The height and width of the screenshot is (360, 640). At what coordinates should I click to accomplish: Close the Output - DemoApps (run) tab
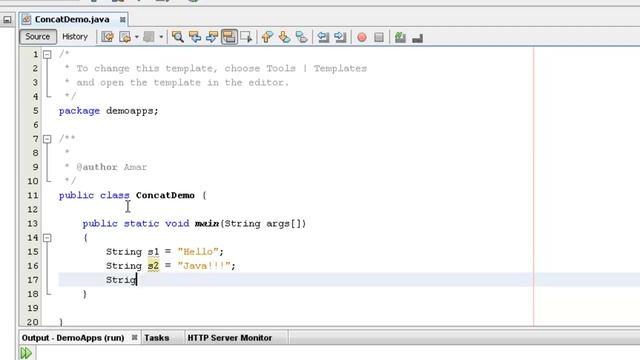134,338
